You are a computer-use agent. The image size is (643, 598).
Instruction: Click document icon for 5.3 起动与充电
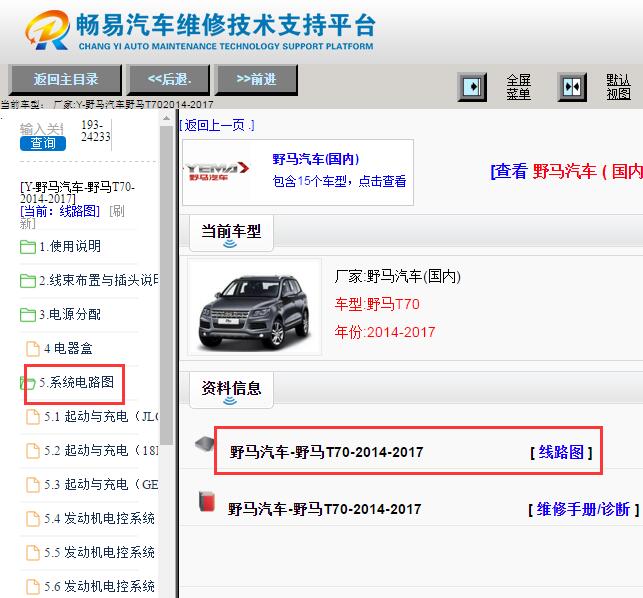(33, 485)
